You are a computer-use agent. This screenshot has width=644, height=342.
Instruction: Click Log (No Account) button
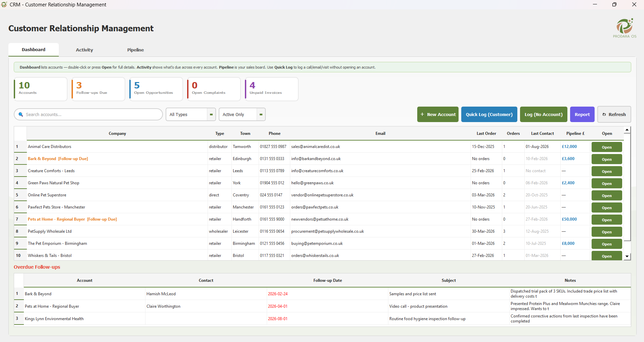coord(544,114)
